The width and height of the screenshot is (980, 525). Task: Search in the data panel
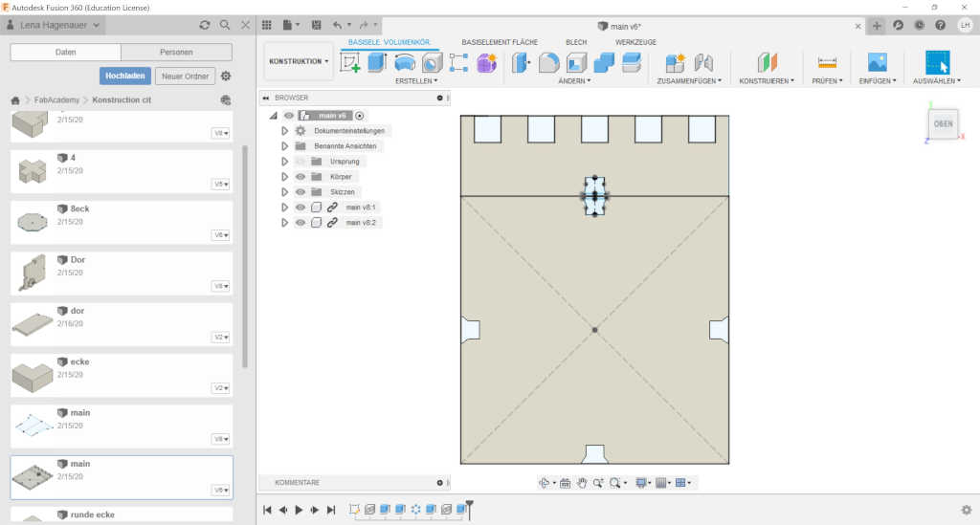[225, 25]
